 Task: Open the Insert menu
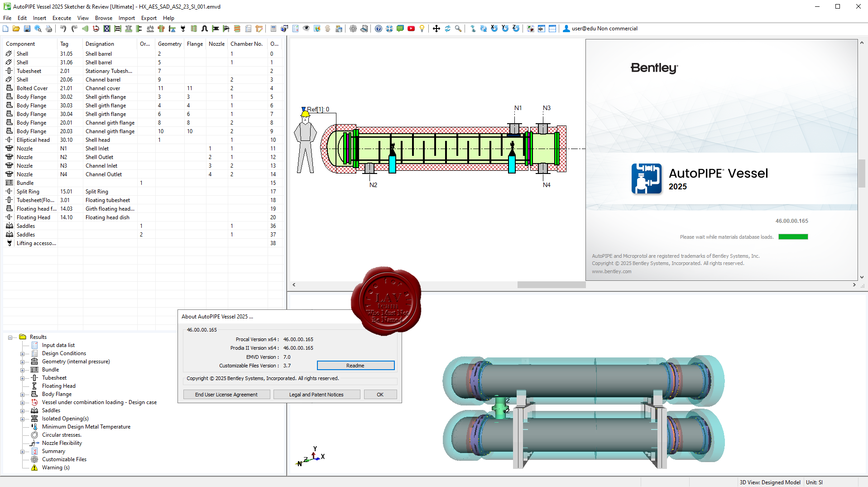pos(39,18)
